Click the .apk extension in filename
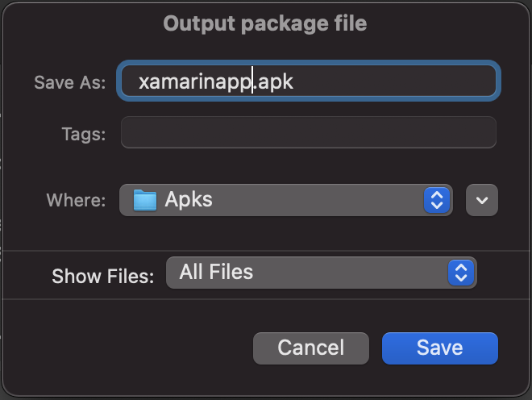This screenshot has height=400, width=532. coord(274,82)
